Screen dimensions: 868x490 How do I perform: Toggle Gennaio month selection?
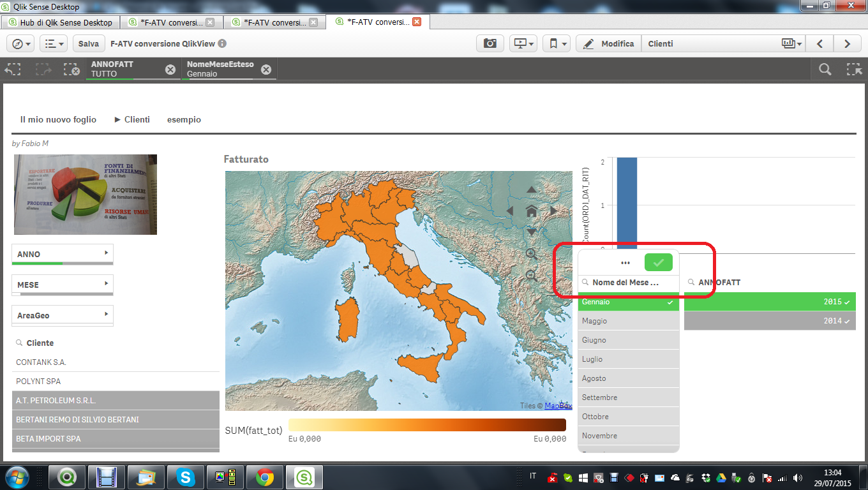629,302
